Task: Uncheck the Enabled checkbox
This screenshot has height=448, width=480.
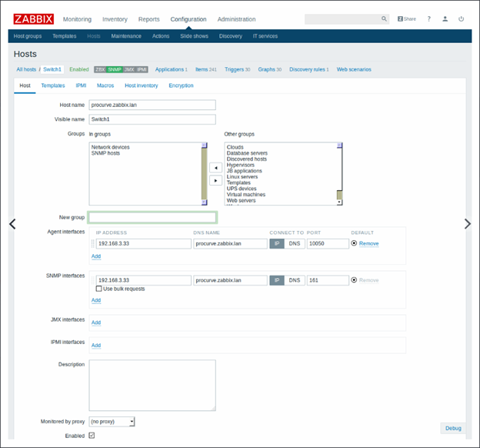Action: click(x=92, y=436)
